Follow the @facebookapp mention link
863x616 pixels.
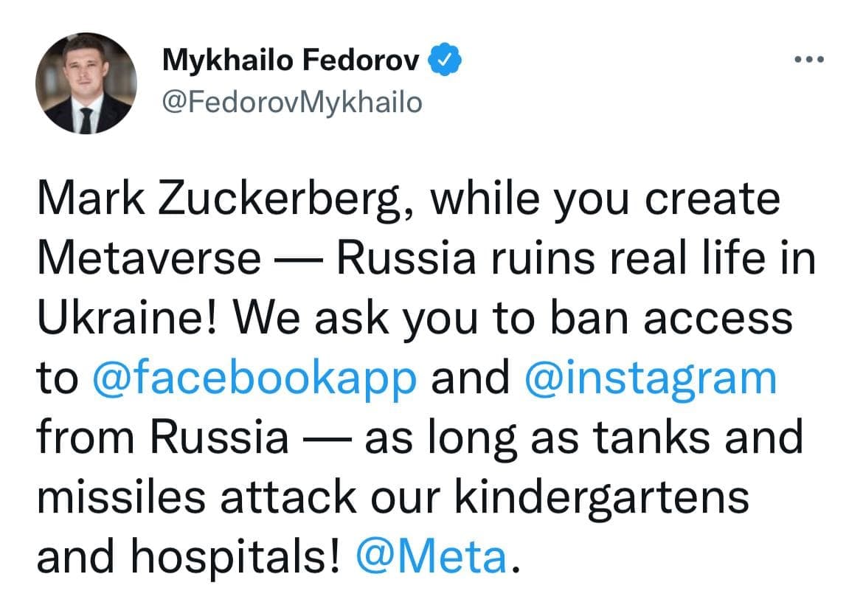pyautogui.click(x=255, y=379)
